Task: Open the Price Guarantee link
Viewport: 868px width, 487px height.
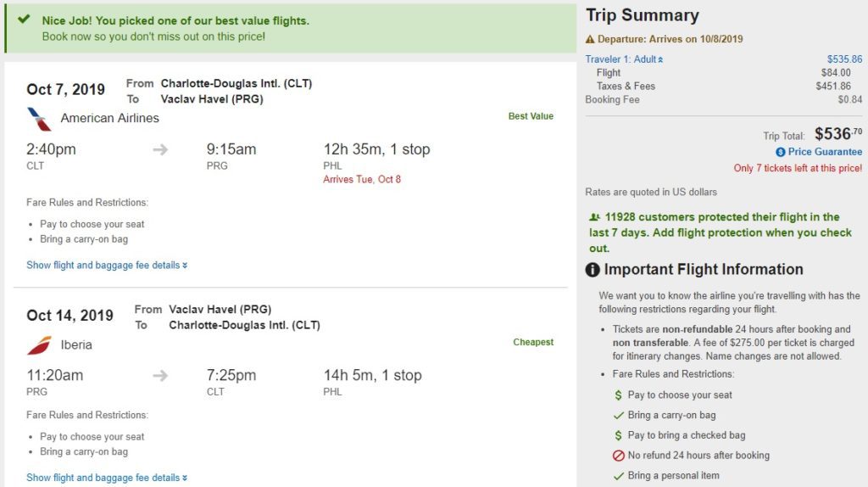Action: point(825,152)
